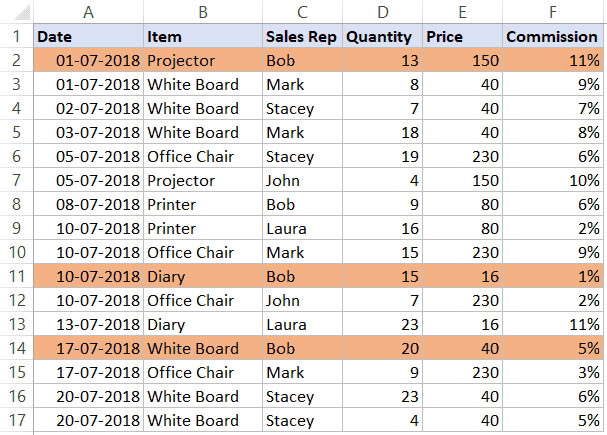Image resolution: width=607 pixels, height=435 pixels.
Task: Select row 11 via its row number
Action: 16,277
